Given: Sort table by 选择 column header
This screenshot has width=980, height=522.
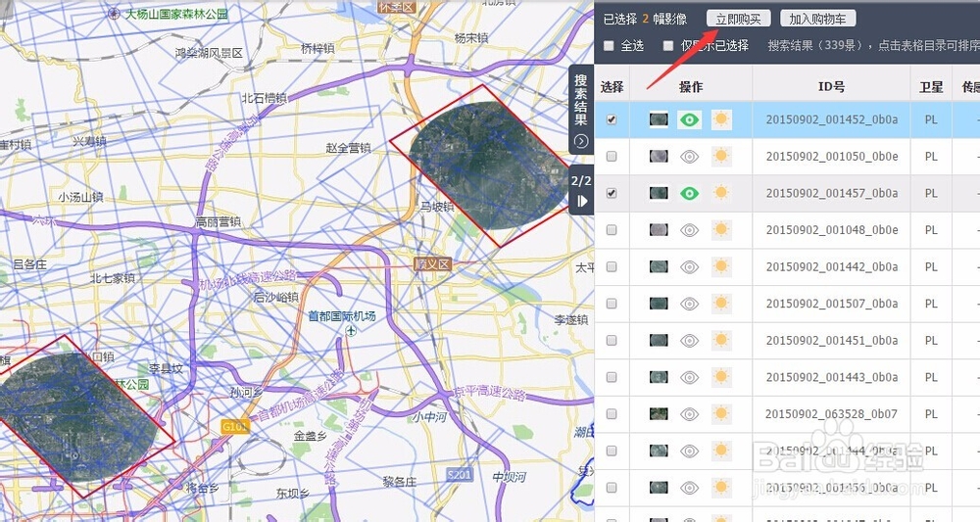Looking at the screenshot, I should (x=612, y=87).
